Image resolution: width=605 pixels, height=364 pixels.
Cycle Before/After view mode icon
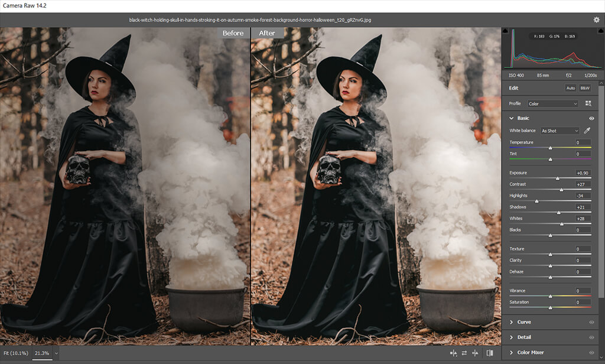point(490,353)
